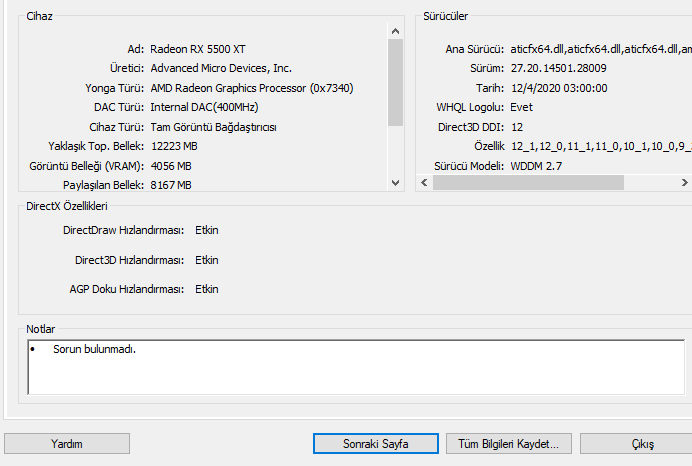Screen dimensions: 692x466
Task: Click the 'Sürücüler' group heading
Action: (x=445, y=16)
